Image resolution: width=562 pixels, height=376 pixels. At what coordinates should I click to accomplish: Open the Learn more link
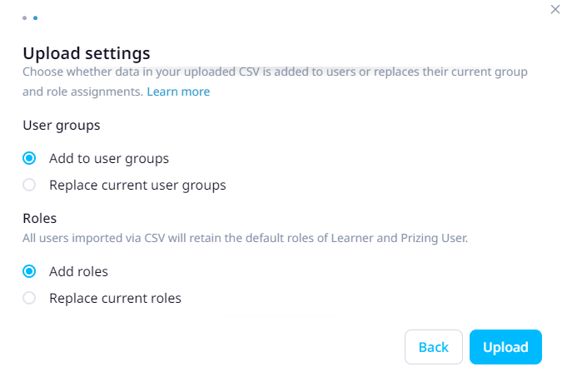pos(178,92)
